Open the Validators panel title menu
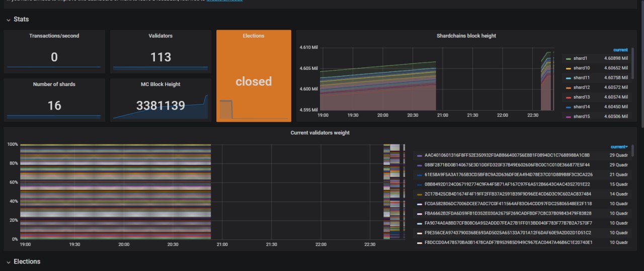 pyautogui.click(x=160, y=36)
